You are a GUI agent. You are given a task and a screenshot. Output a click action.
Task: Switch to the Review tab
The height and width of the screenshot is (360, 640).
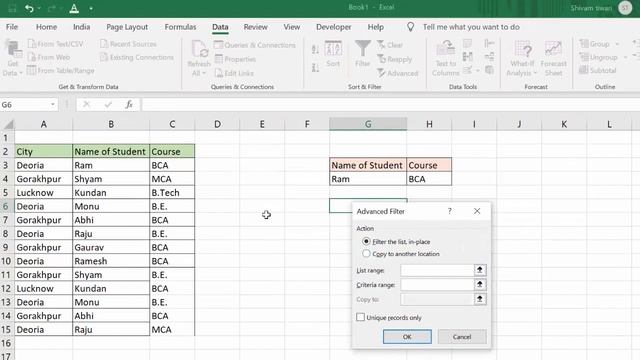[x=256, y=27]
